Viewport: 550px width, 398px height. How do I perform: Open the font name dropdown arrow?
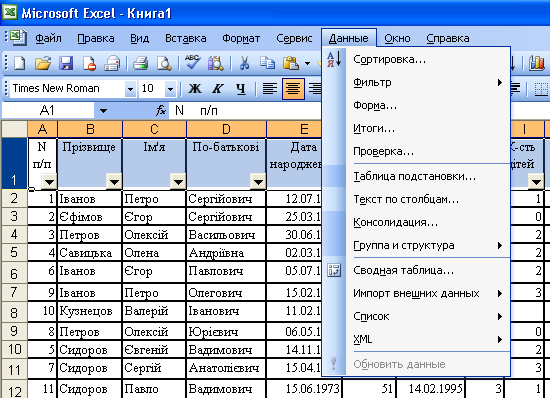[130, 89]
